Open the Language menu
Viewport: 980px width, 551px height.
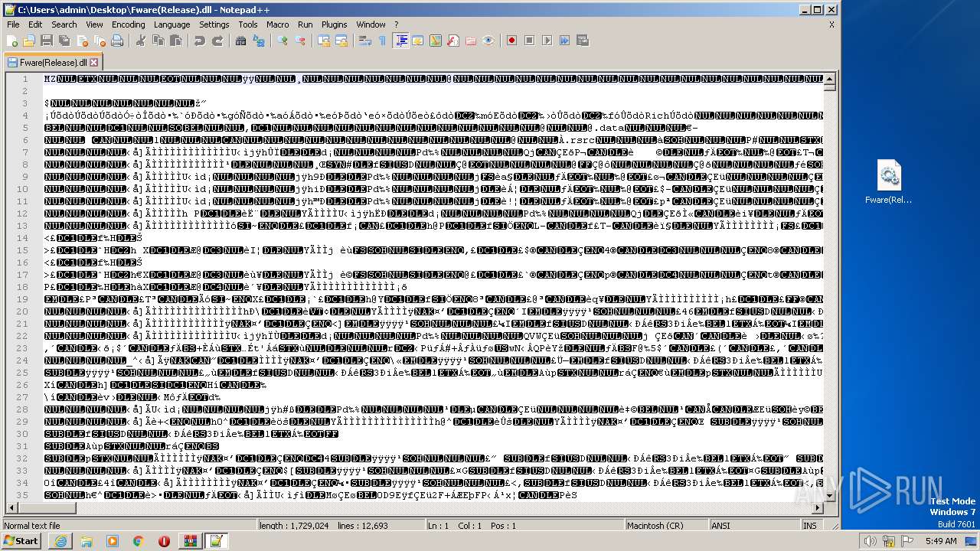coord(171,24)
